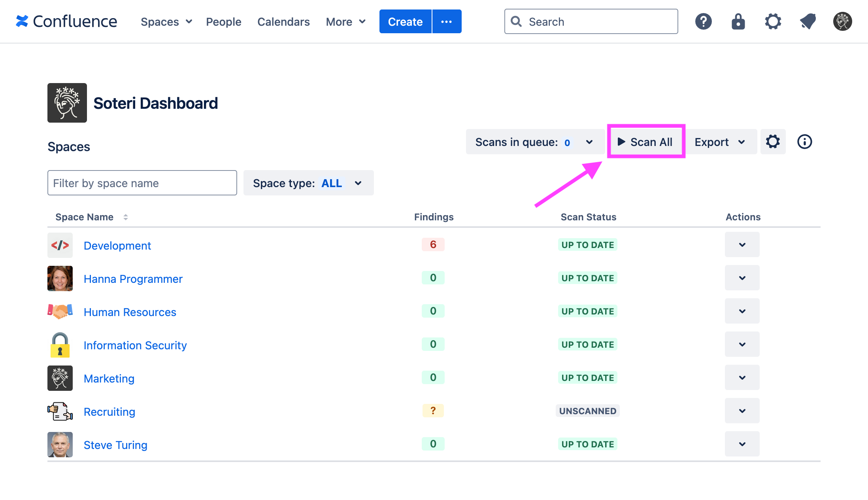Open the More menu
Image resolution: width=868 pixels, height=500 pixels.
[x=345, y=21]
